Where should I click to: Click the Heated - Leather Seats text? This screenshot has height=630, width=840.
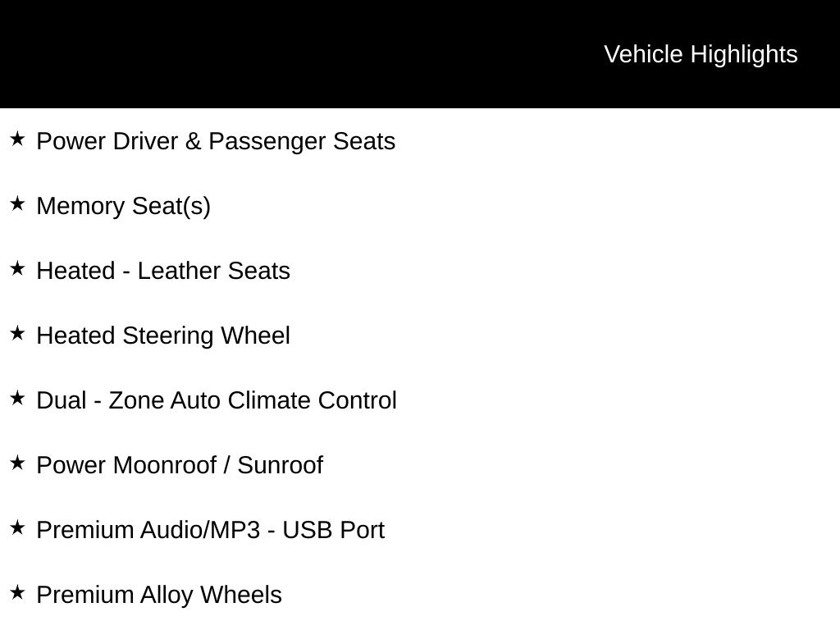[163, 271]
